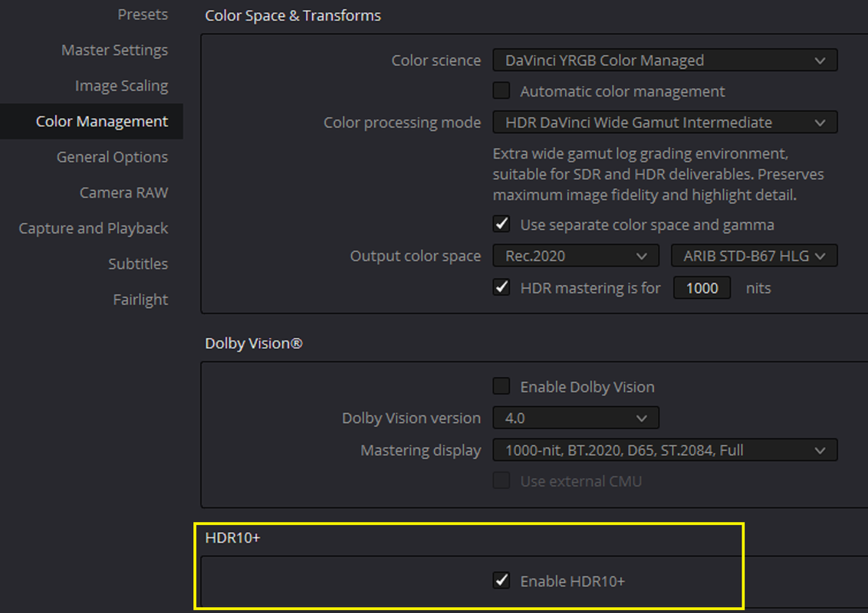Open the Dolby Vision version dropdown
The image size is (868, 613).
coord(576,418)
